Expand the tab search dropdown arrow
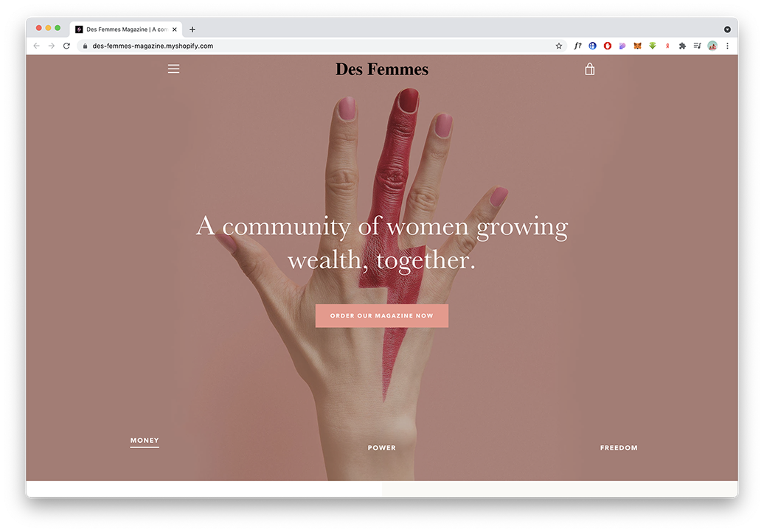Screen dimensions: 764x532 click(727, 29)
